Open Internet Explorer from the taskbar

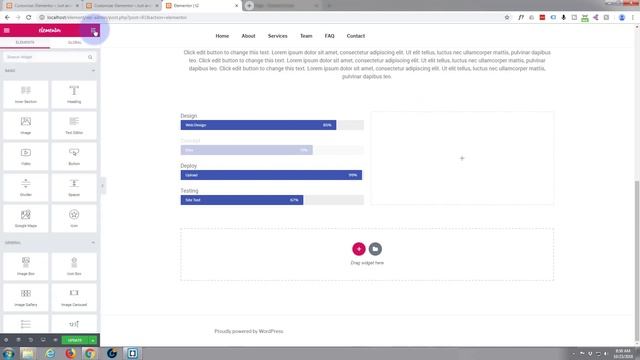click(50, 353)
